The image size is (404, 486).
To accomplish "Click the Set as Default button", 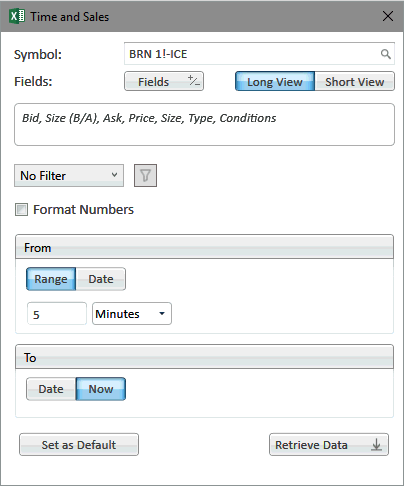I will 79,445.
